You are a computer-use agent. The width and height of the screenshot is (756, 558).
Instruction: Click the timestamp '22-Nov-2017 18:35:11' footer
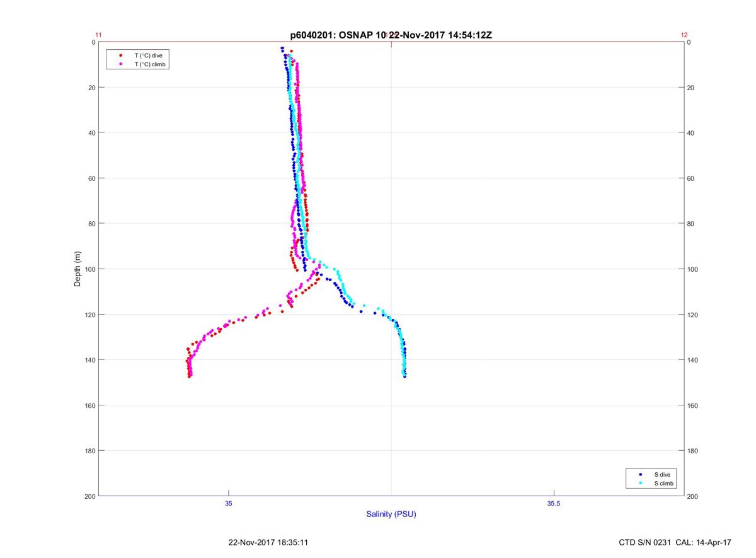pyautogui.click(x=268, y=542)
